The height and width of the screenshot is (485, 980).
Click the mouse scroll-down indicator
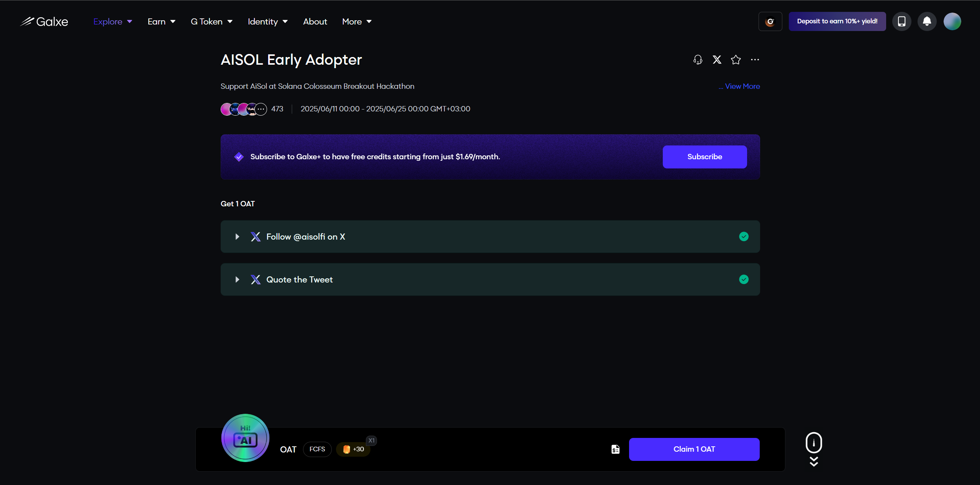(x=814, y=449)
